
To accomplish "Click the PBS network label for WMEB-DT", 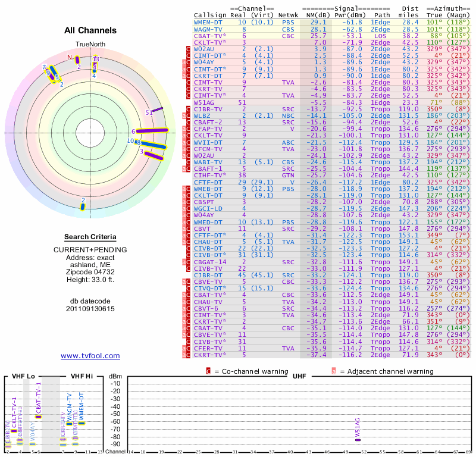I will pos(287,187).
